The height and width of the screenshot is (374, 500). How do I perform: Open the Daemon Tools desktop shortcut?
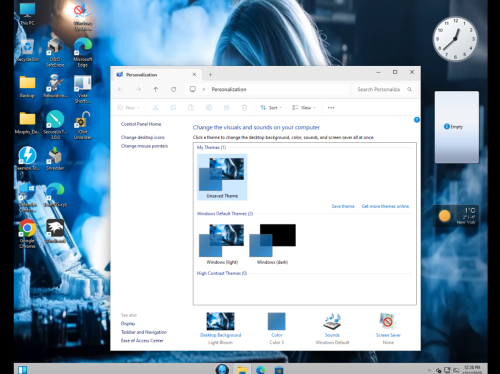click(x=27, y=159)
